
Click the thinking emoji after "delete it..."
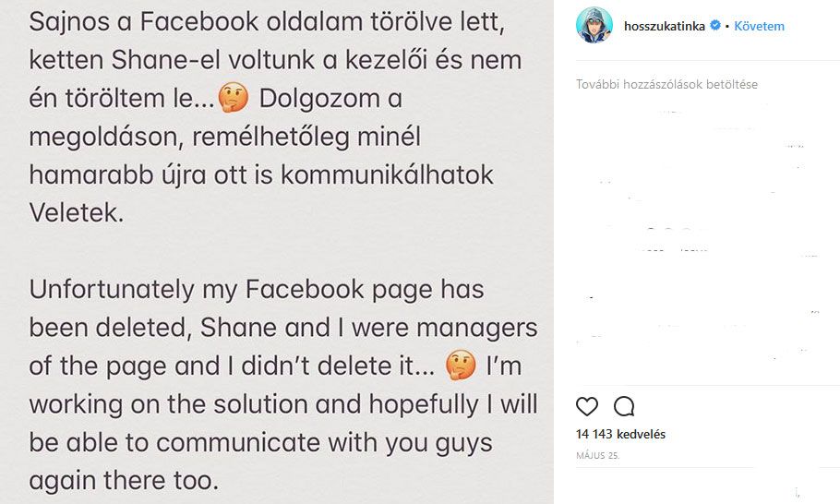tap(461, 366)
